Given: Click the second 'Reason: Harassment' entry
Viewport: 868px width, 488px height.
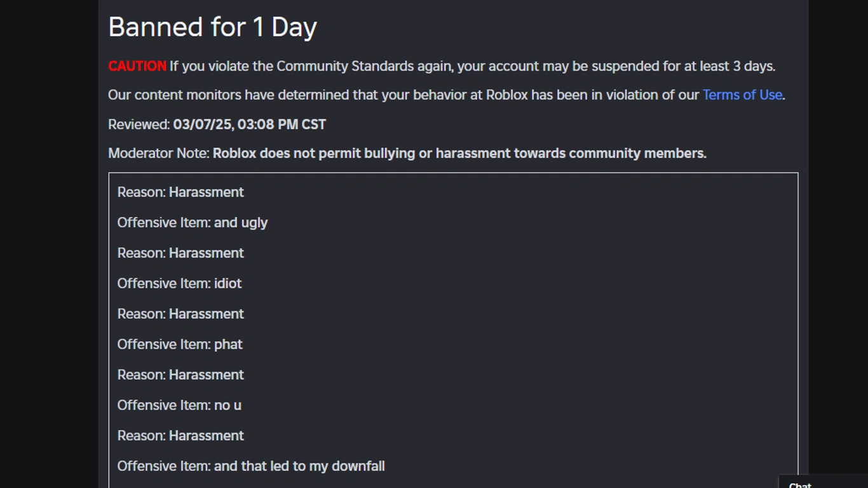Looking at the screenshot, I should (180, 253).
